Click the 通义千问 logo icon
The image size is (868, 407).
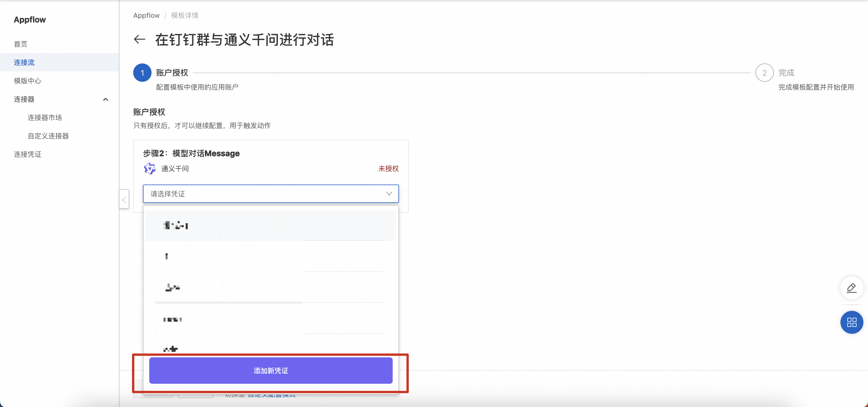150,168
